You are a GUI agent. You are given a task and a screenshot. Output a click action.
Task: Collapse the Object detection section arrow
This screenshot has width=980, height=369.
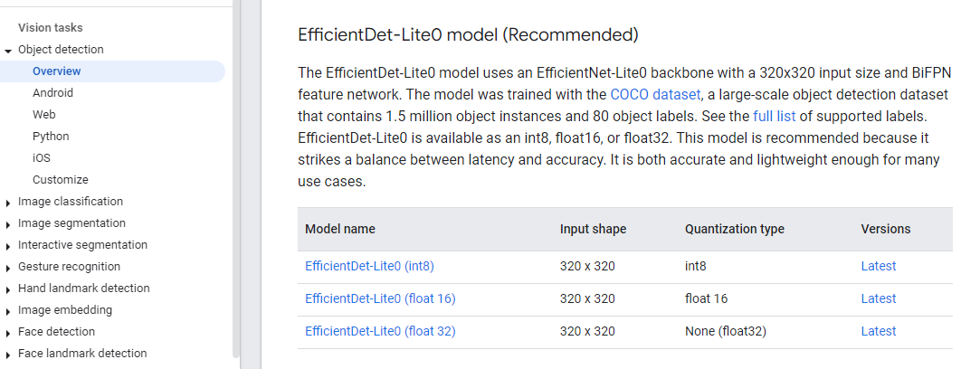[x=8, y=51]
